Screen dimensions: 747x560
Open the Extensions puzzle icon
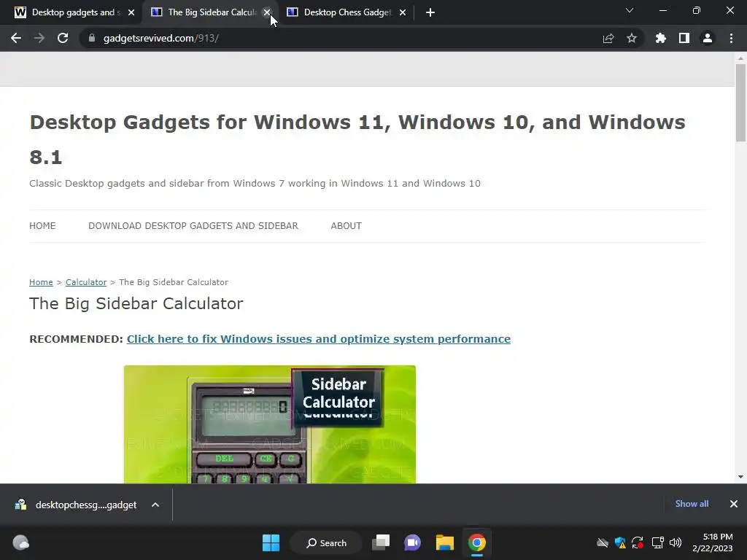pyautogui.click(x=660, y=38)
